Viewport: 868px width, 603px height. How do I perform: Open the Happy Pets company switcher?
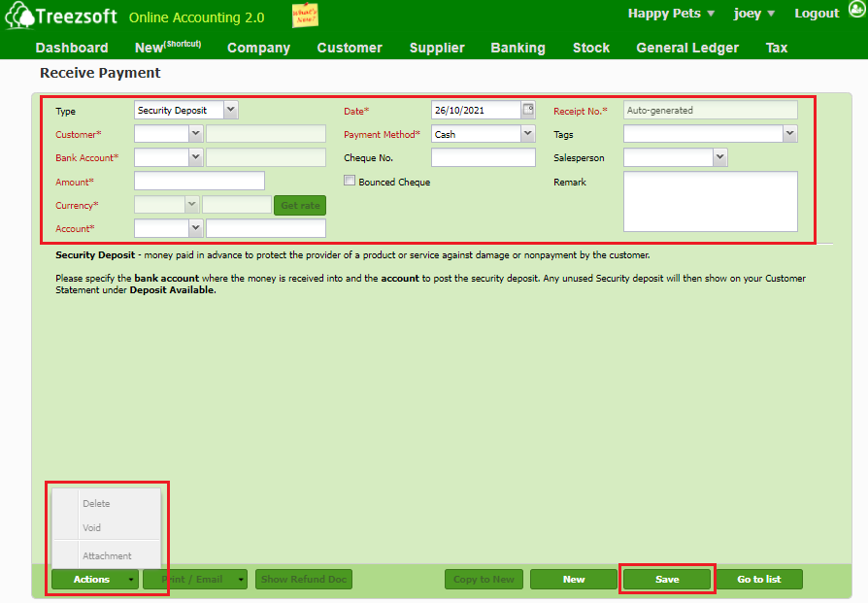(x=671, y=14)
